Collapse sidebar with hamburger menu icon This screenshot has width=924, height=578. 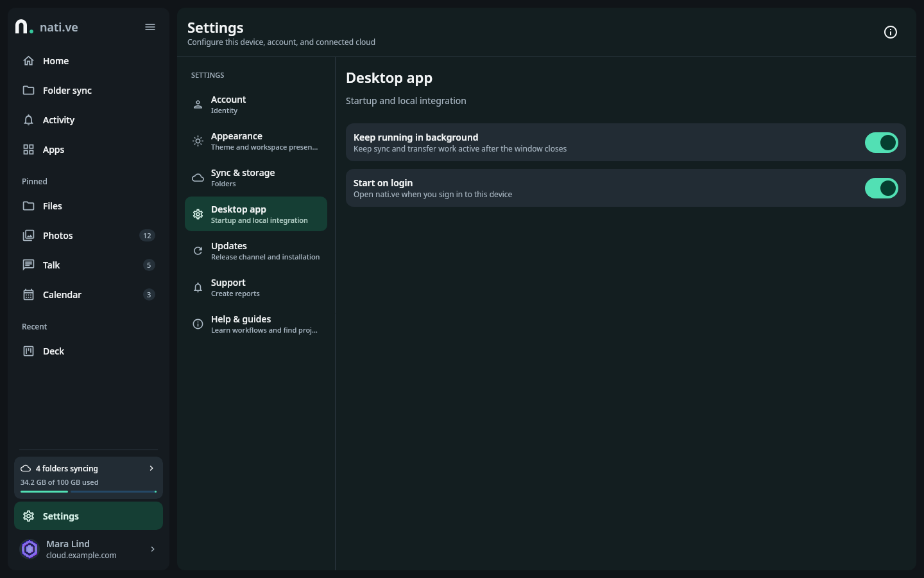(x=150, y=27)
